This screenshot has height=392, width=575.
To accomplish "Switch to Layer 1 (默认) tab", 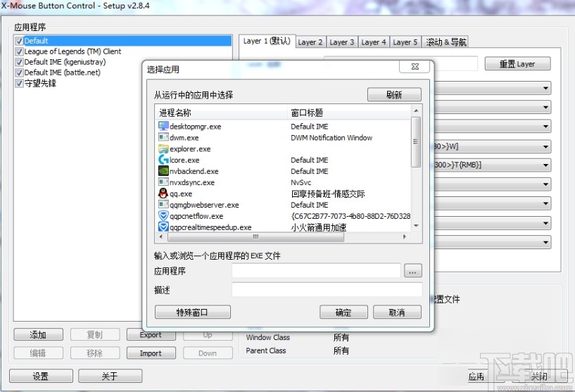I will click(267, 41).
